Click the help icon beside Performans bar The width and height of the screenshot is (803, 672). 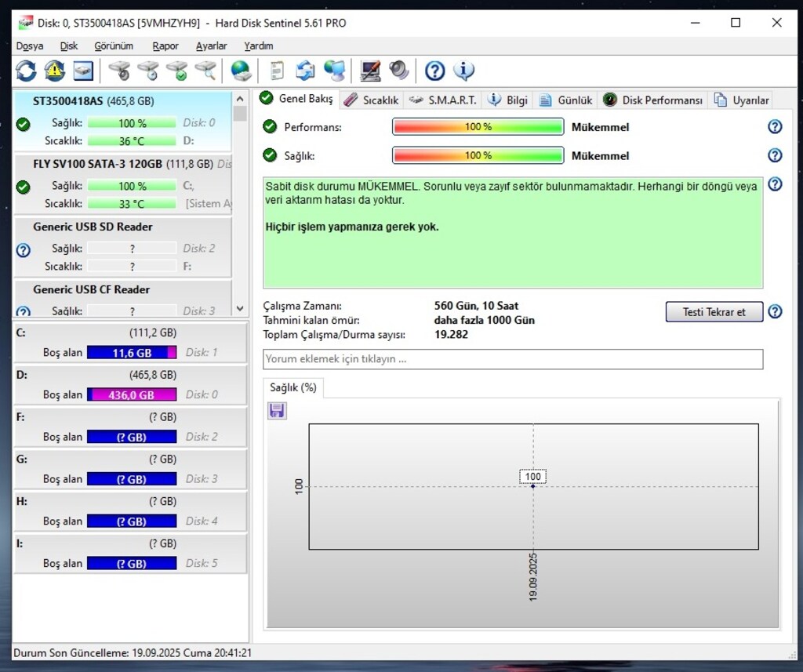[775, 126]
